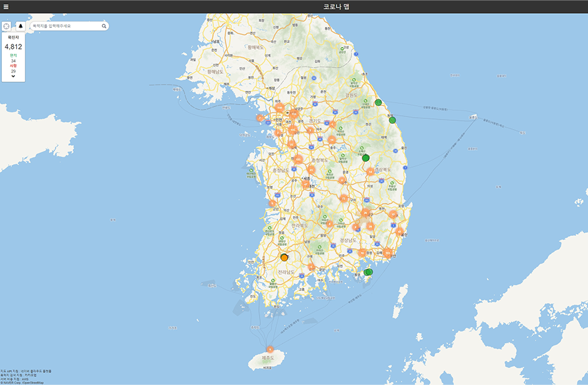The image size is (588, 385).
Task: Click the 완치 recovered label
Action: (13, 55)
